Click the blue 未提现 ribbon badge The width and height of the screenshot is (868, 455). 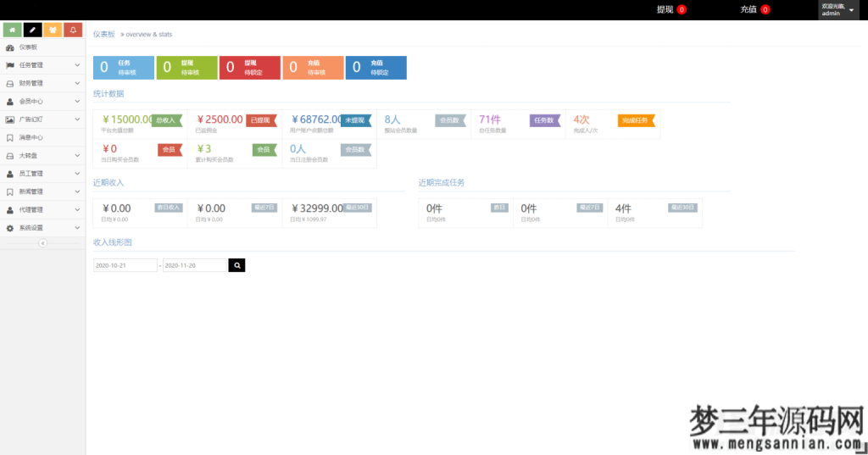point(356,120)
